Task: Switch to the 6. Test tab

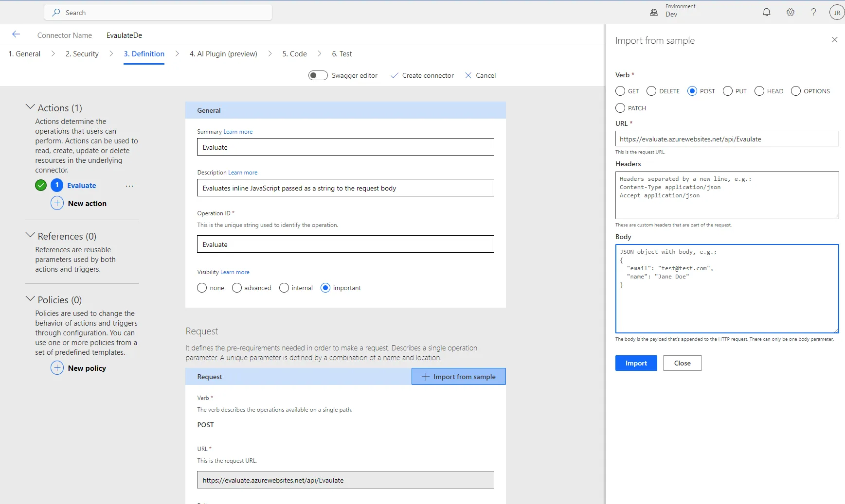Action: (342, 54)
